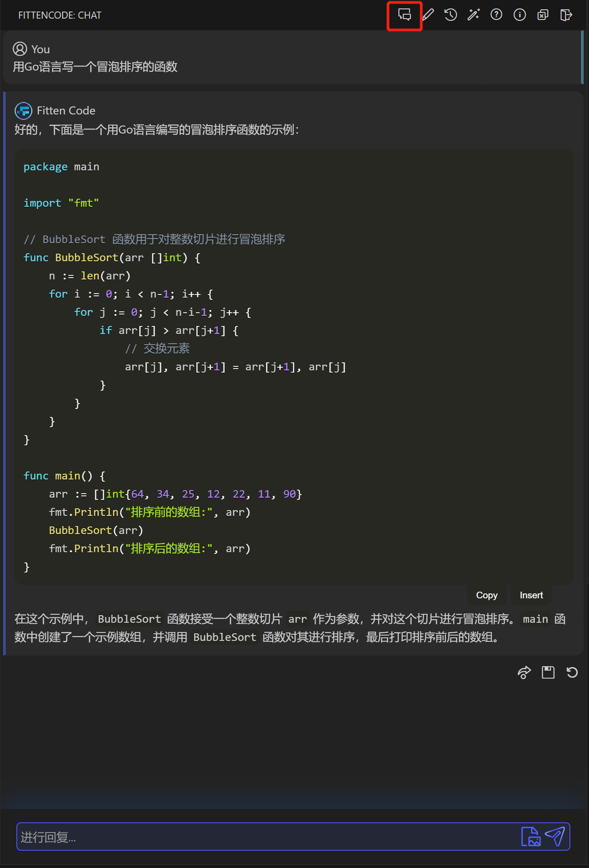The image size is (589, 868).
Task: Click the outer "for i := 0" loop line
Action: tap(131, 294)
